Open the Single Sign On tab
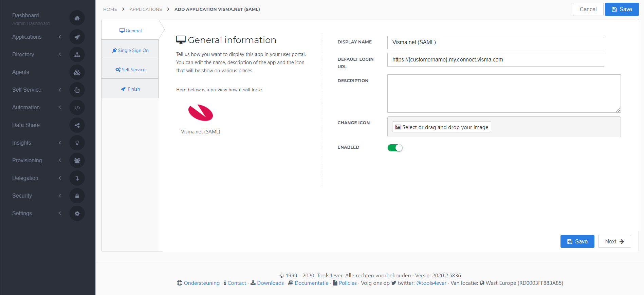 point(130,50)
